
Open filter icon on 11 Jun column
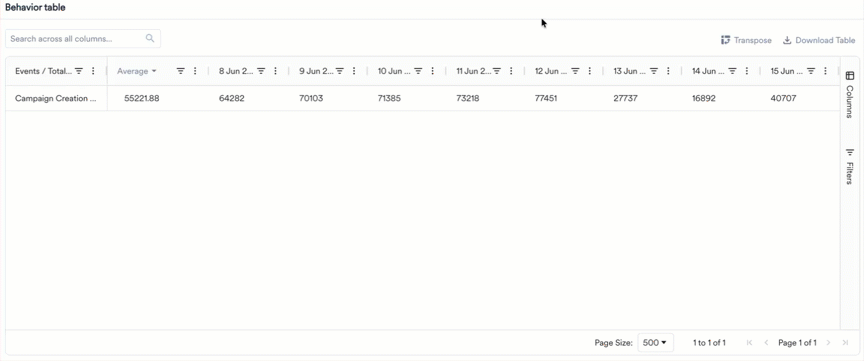coord(496,71)
